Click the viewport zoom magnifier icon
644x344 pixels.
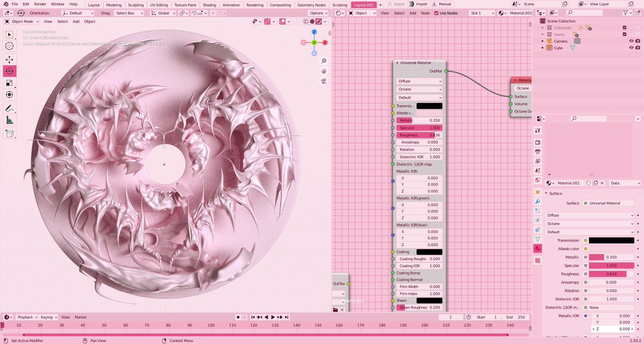324,61
